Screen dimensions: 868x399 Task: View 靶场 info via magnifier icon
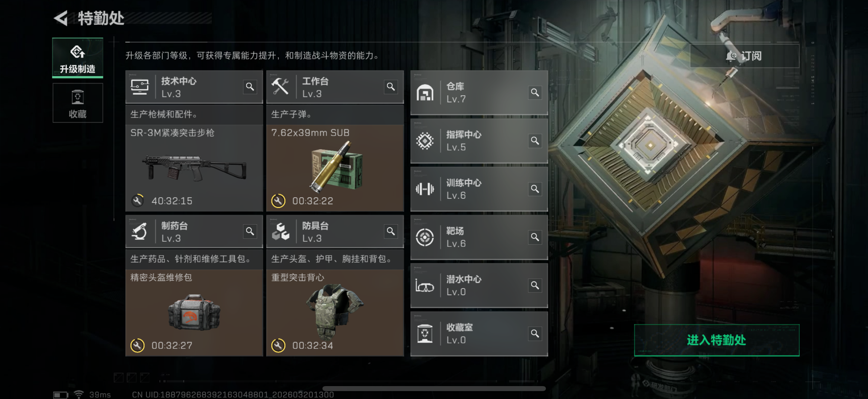coord(535,237)
